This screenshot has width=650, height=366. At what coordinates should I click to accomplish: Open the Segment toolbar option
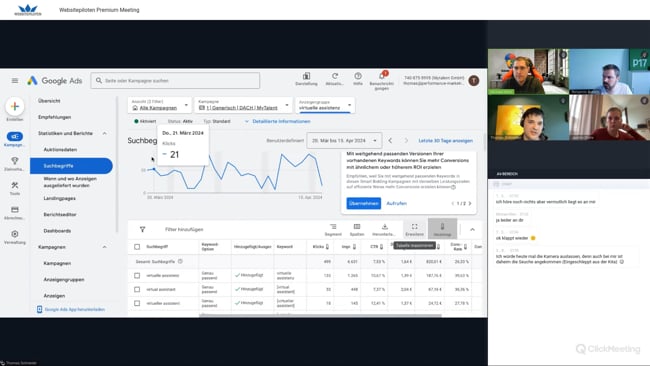[x=333, y=229]
